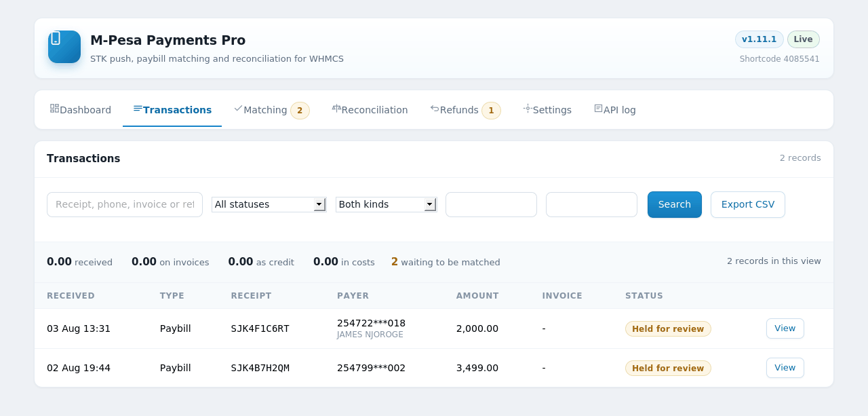The width and height of the screenshot is (868, 416).
Task: Click the 0.00 in costs summary
Action: tap(344, 262)
